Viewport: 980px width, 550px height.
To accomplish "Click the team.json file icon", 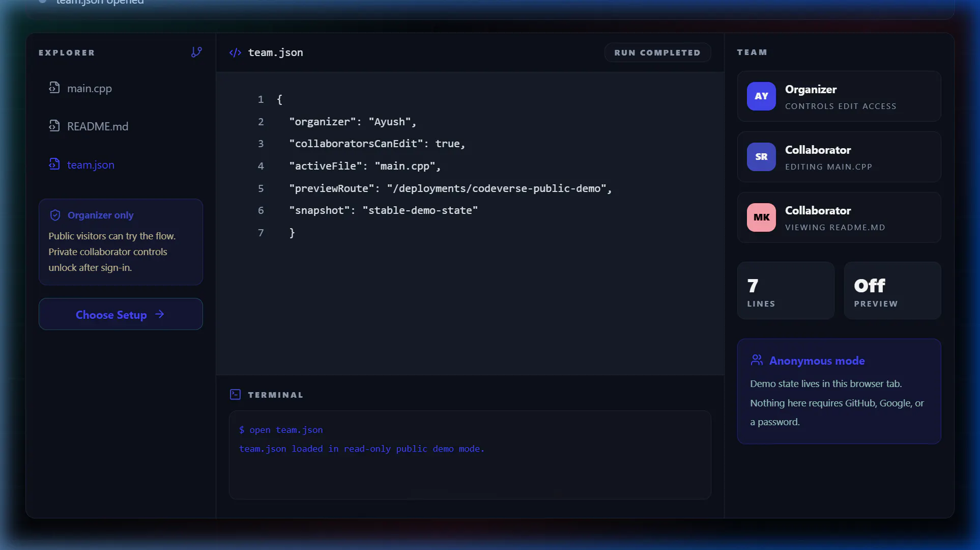I will (x=54, y=163).
